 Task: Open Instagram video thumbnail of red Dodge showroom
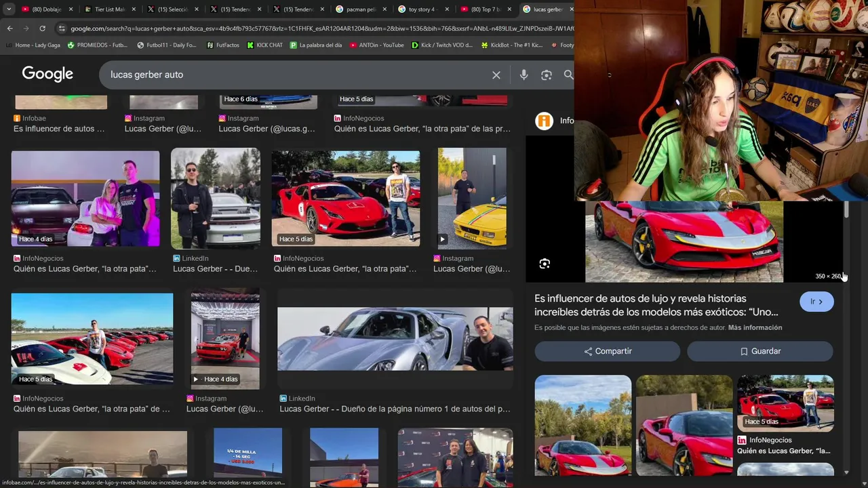click(x=225, y=339)
